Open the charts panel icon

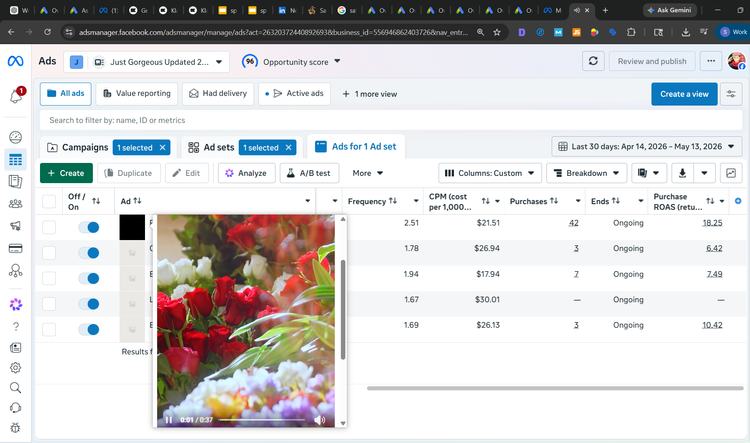click(x=731, y=173)
